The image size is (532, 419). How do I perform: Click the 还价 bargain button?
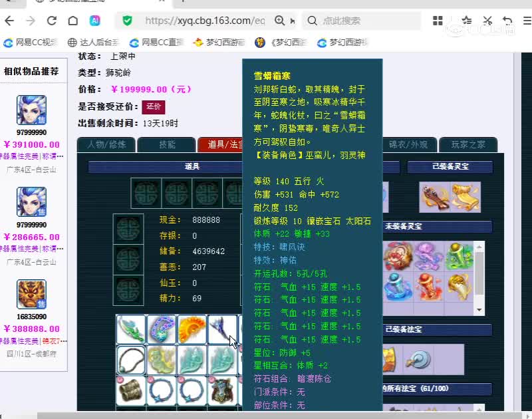(154, 107)
